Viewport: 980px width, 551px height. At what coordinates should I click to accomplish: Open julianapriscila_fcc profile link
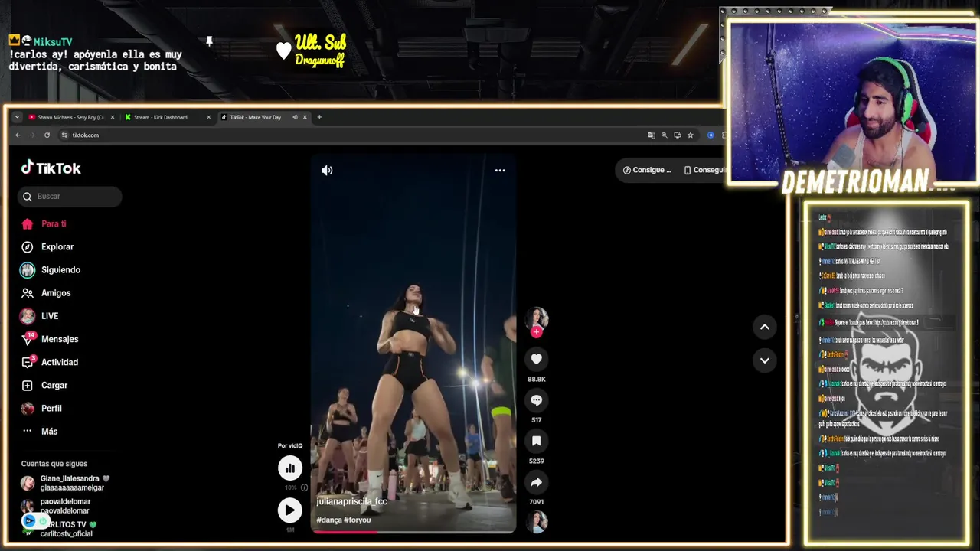[x=351, y=501]
